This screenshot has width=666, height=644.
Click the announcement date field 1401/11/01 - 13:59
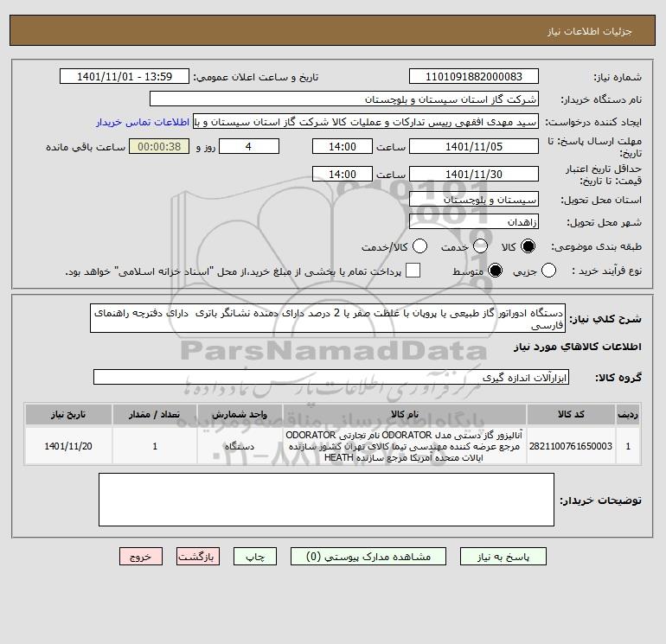(124, 76)
